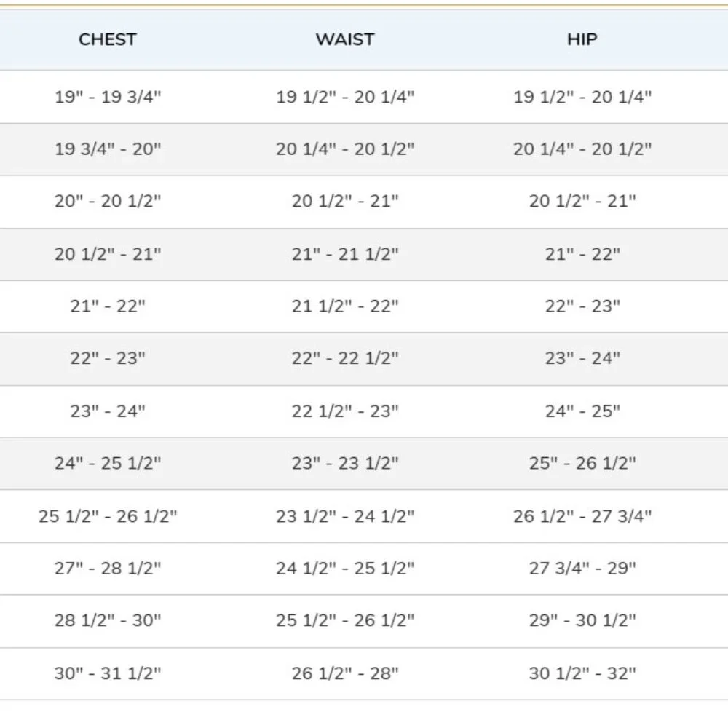Click the HIP column header
This screenshot has width=728, height=728.
(x=582, y=39)
